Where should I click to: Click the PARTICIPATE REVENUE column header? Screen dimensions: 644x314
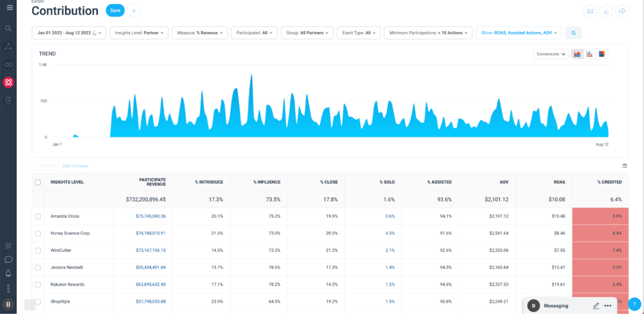152,182
